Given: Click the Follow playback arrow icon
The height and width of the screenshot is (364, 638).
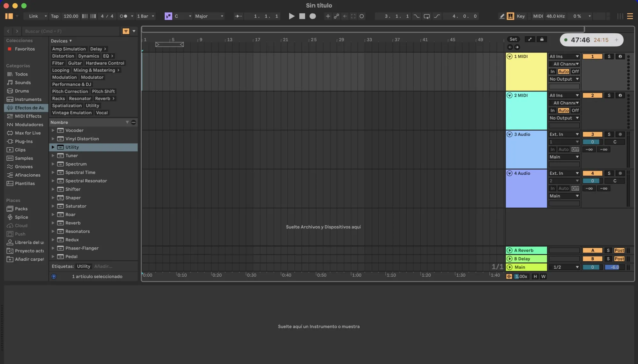Looking at the screenshot, I should coord(238,16).
